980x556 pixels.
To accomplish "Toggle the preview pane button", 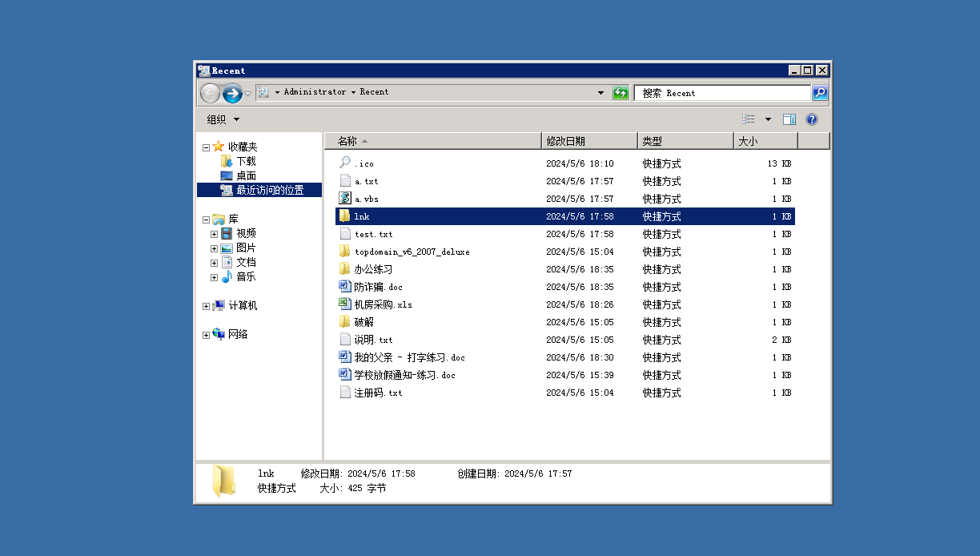I will (789, 119).
